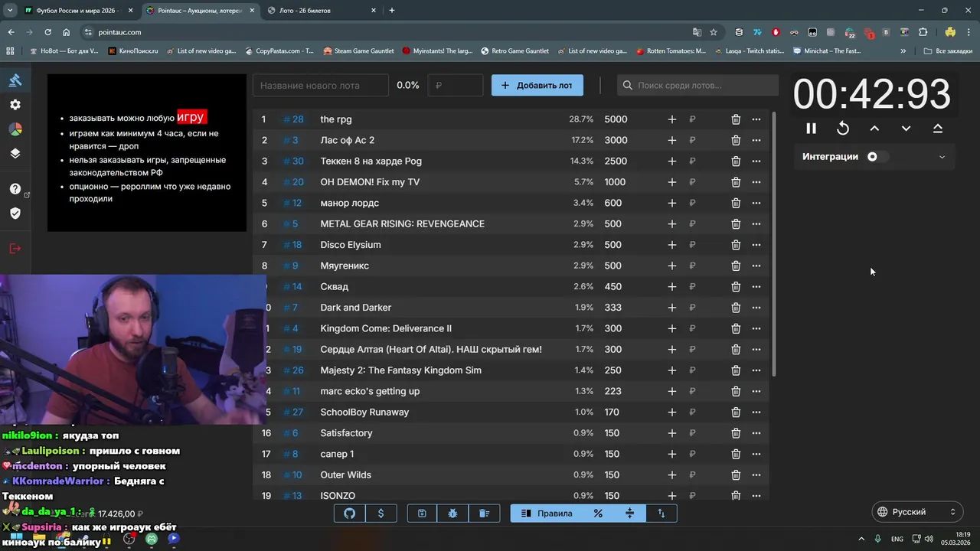Click the 'ENG' language indicator in taskbar
Screen dimensions: 980x551
(x=897, y=540)
